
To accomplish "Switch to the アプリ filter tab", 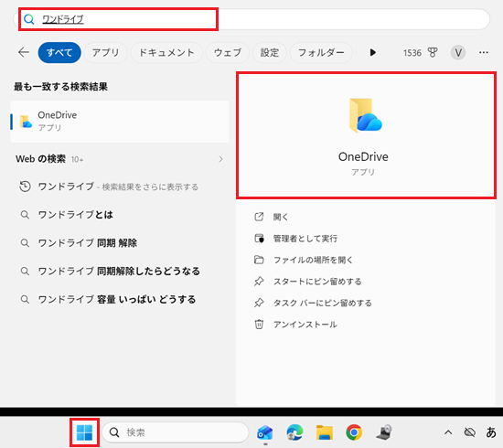I will pos(105,52).
